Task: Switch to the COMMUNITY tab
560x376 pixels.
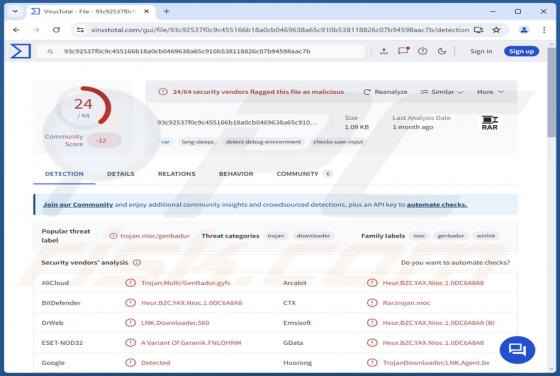Action: pos(304,174)
